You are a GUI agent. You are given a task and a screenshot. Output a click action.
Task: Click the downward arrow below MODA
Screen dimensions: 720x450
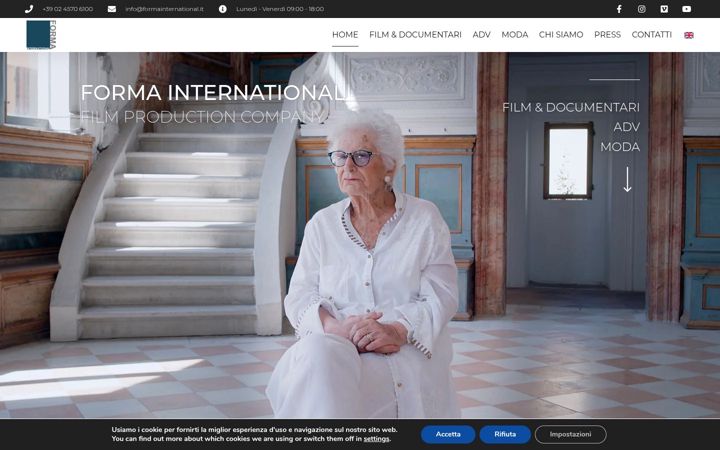[628, 179]
